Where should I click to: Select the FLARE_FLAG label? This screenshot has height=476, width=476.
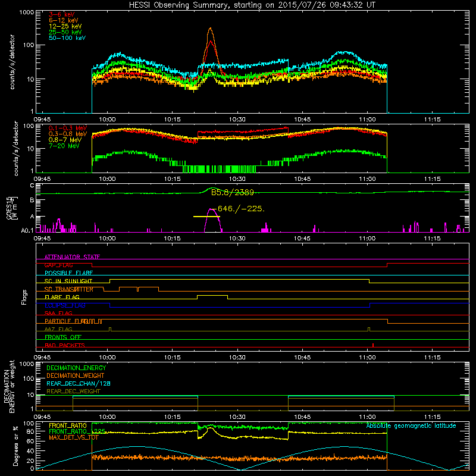click(x=62, y=297)
